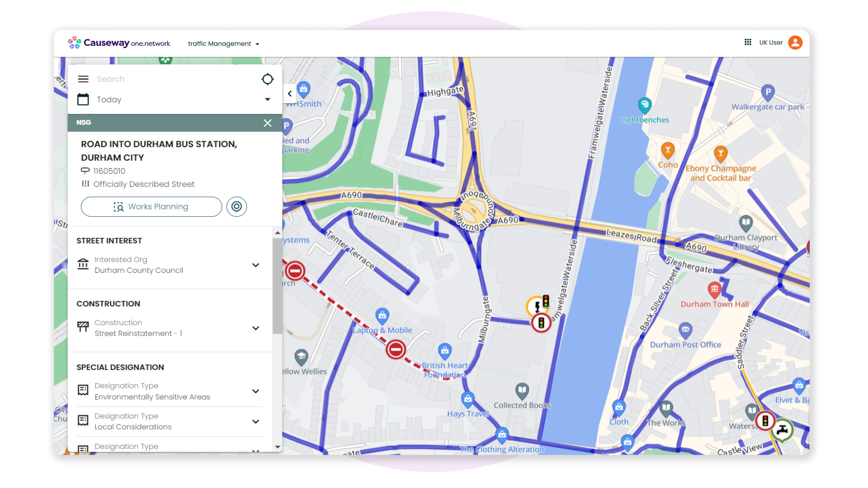Click the WHSmith shop pin
Screen dimensions: 868x488
pyautogui.click(x=304, y=90)
